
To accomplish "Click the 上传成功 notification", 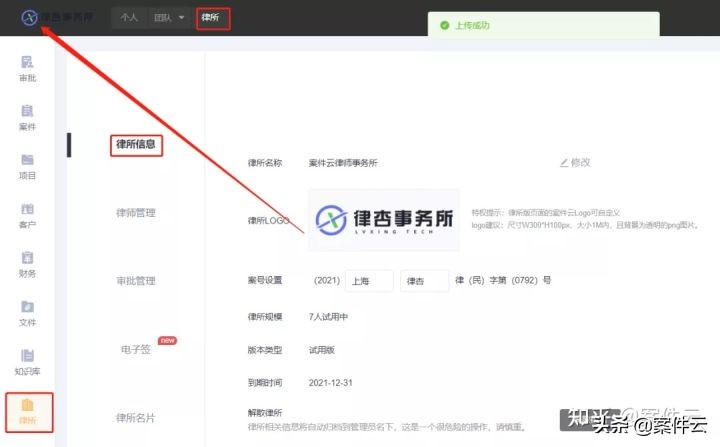I will tap(544, 25).
